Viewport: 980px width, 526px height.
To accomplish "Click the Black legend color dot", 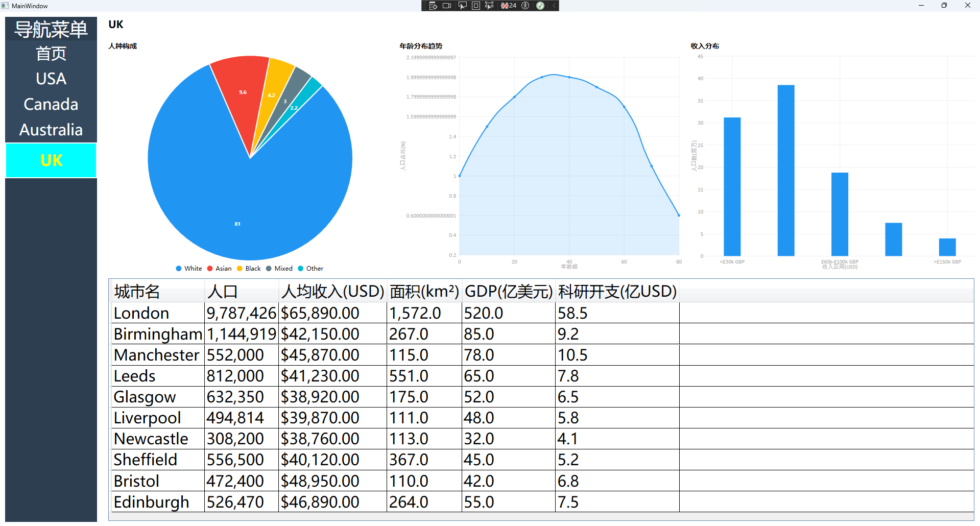I will [x=240, y=269].
